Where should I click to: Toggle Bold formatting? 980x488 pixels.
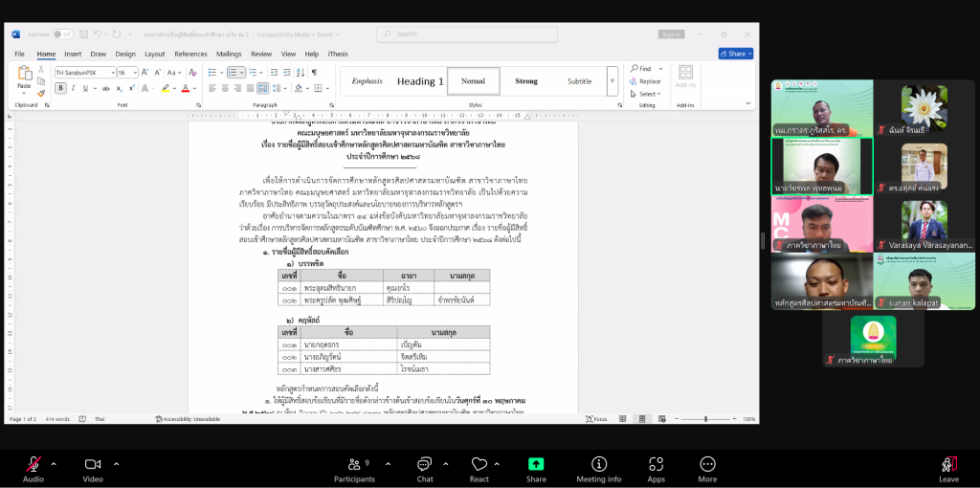[60, 88]
